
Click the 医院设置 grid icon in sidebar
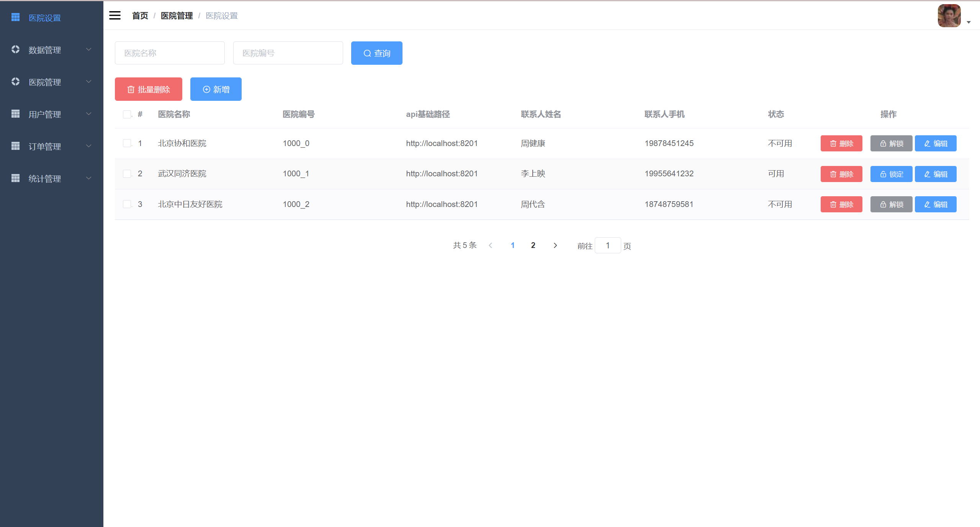15,17
